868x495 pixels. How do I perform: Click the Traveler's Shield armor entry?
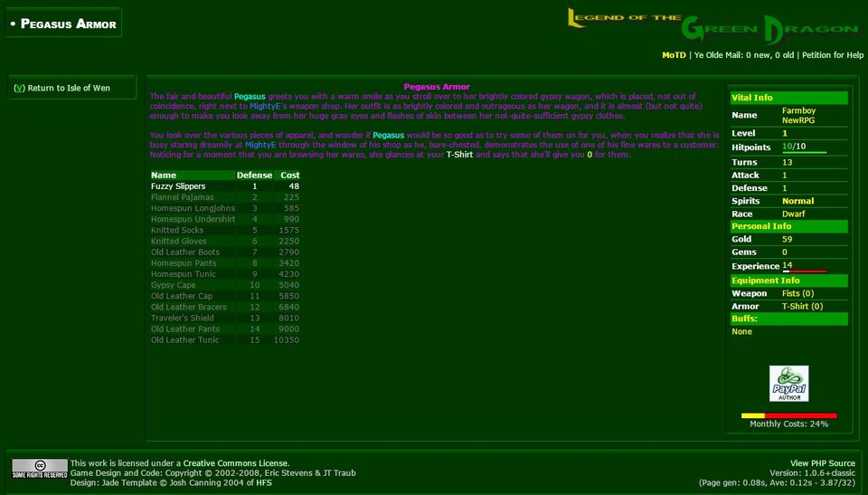(x=182, y=318)
